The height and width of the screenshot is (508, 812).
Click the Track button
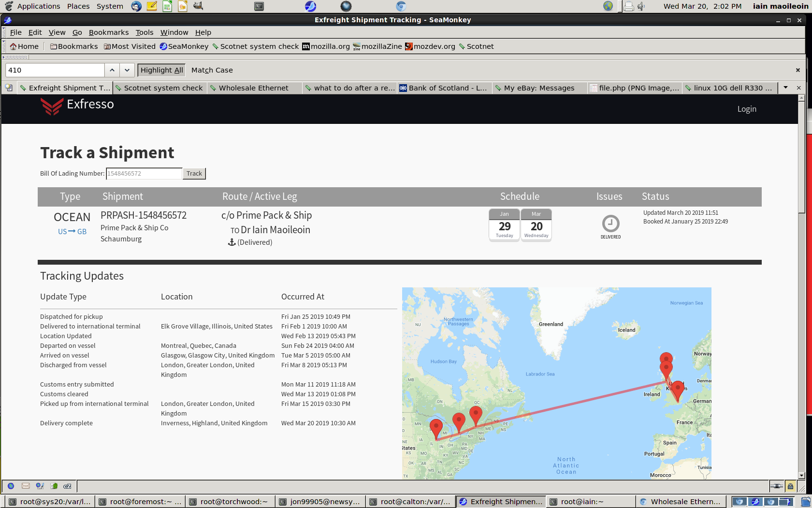click(194, 174)
